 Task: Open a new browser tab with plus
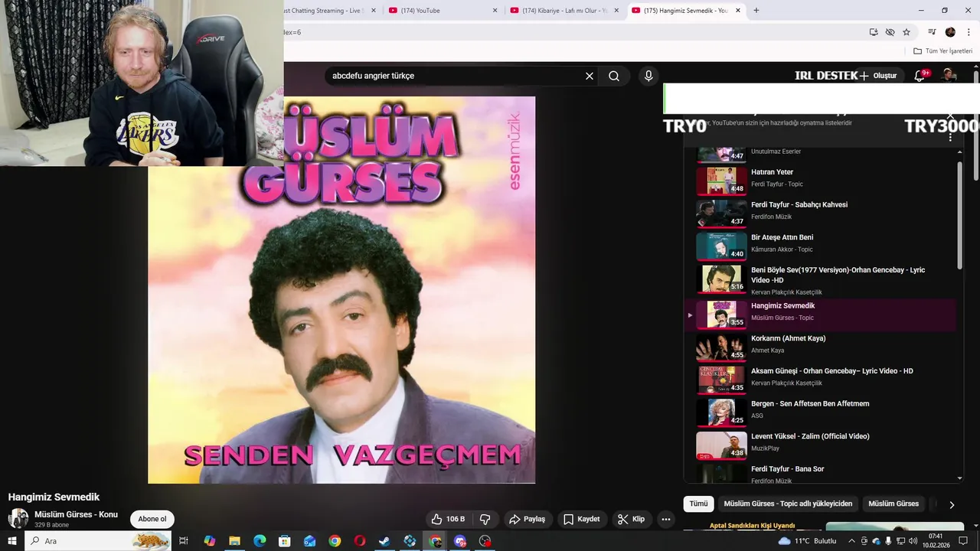click(756, 11)
